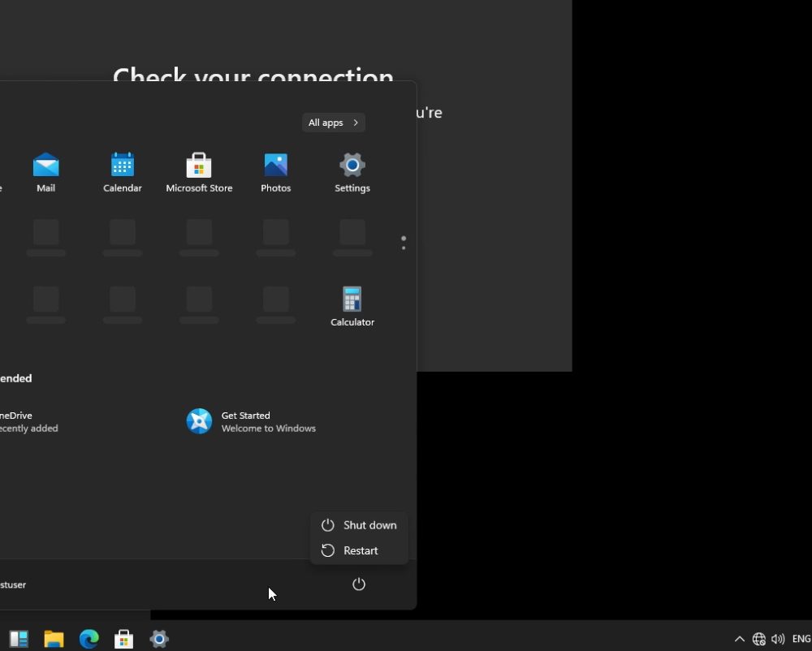The height and width of the screenshot is (651, 812).
Task: Open Get Started recommended item
Action: [252, 421]
